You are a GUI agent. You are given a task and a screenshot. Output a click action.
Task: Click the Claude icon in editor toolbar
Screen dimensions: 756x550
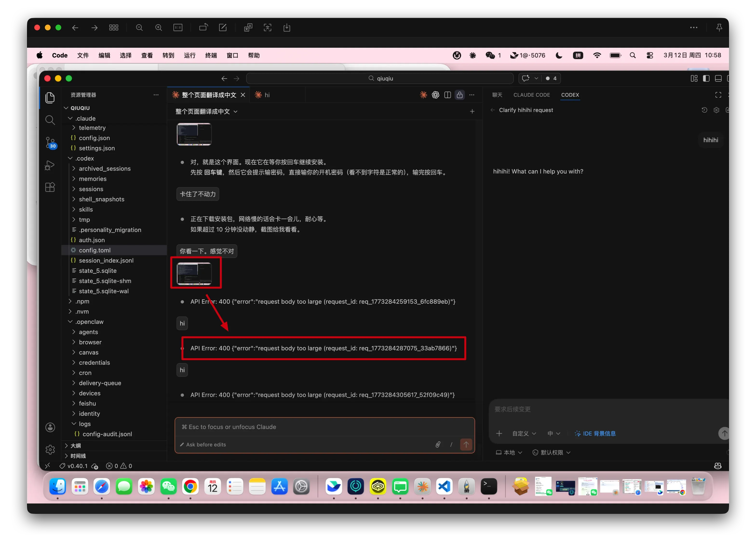point(423,95)
